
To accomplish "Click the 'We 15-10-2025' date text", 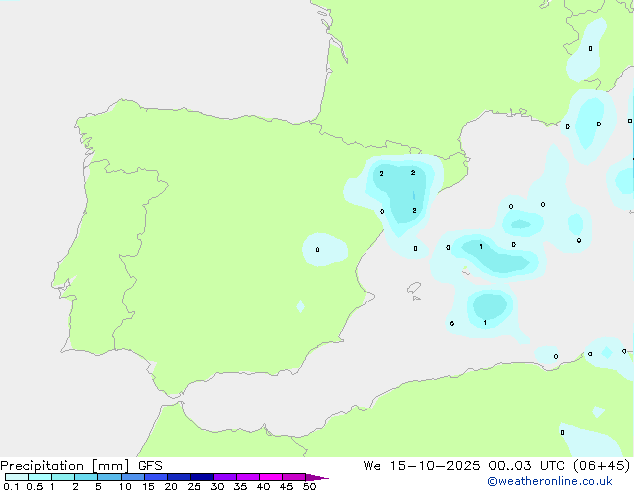I will 422,466.
